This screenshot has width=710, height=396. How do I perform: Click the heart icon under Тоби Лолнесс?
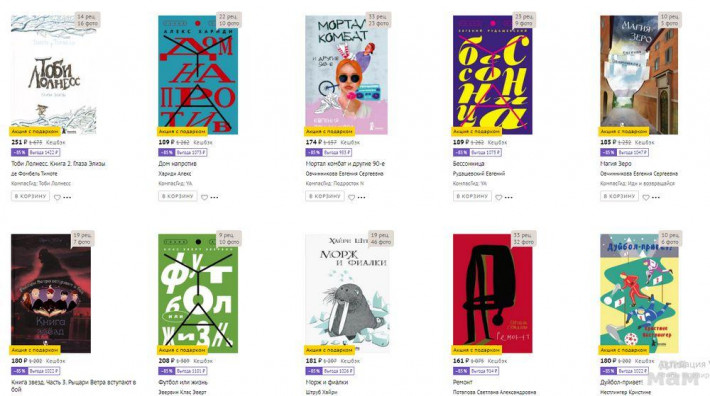pyautogui.click(x=58, y=197)
